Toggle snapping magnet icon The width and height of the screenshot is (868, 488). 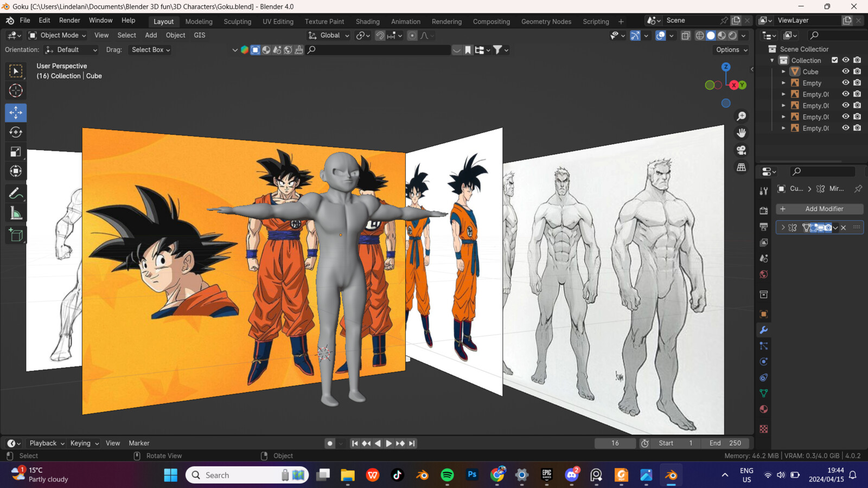pyautogui.click(x=380, y=35)
